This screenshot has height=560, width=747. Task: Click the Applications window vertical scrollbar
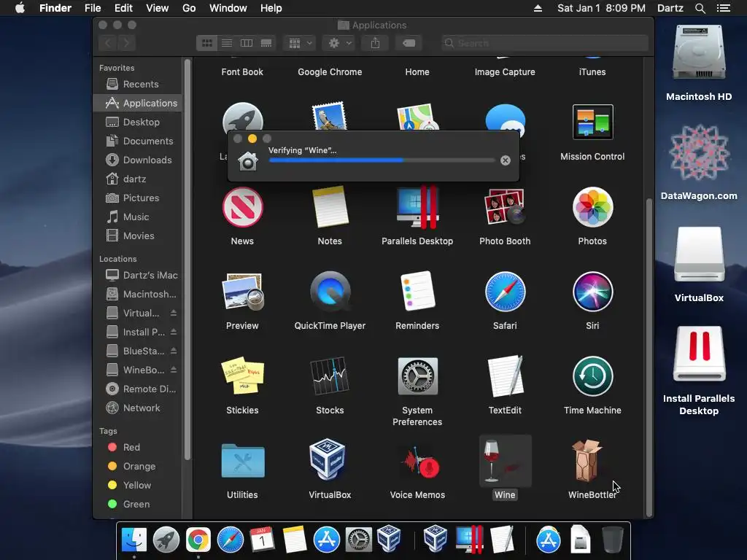coord(649,357)
